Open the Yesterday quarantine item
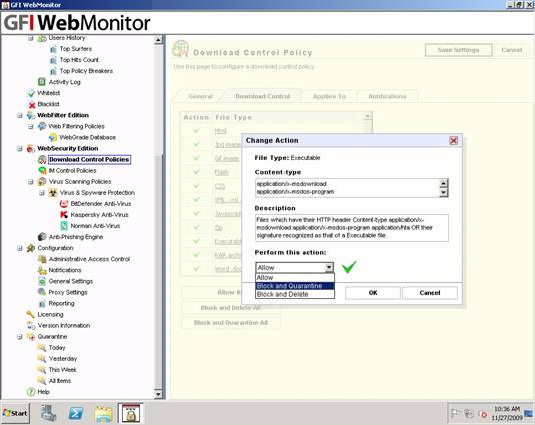This screenshot has height=425, width=535. [x=63, y=358]
